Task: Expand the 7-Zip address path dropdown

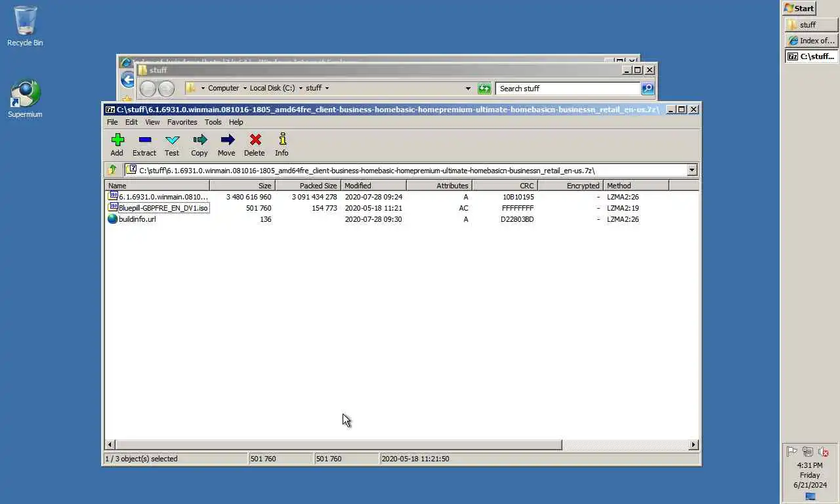Action: [x=692, y=170]
